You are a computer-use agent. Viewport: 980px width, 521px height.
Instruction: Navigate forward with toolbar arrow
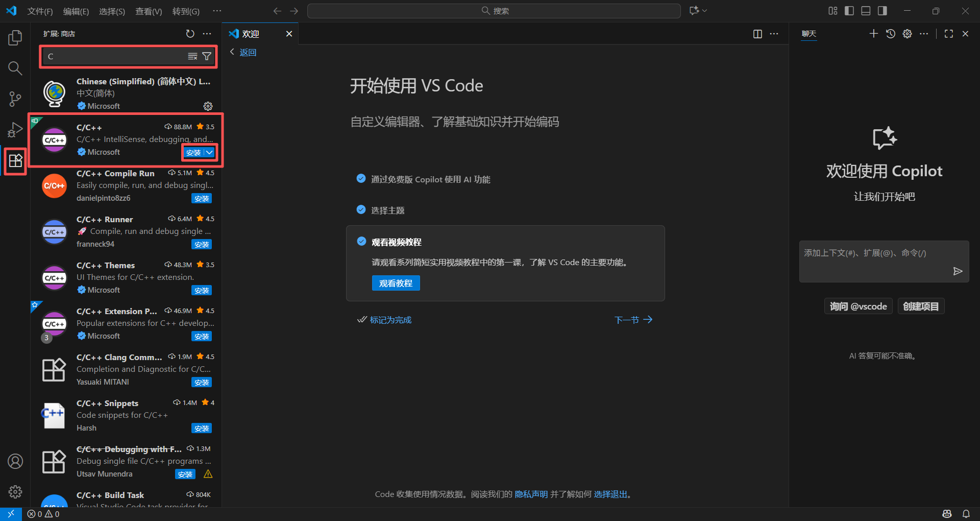click(x=294, y=11)
